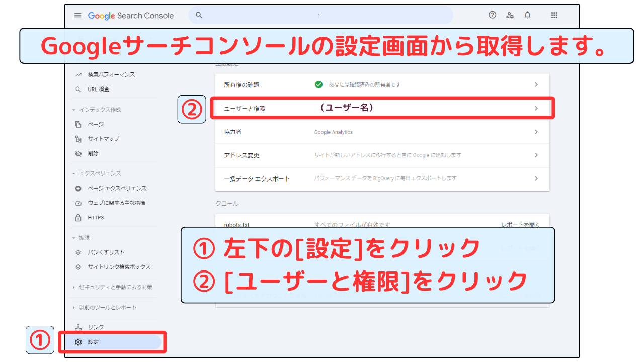Click the gear icon beside 設定

(x=78, y=342)
